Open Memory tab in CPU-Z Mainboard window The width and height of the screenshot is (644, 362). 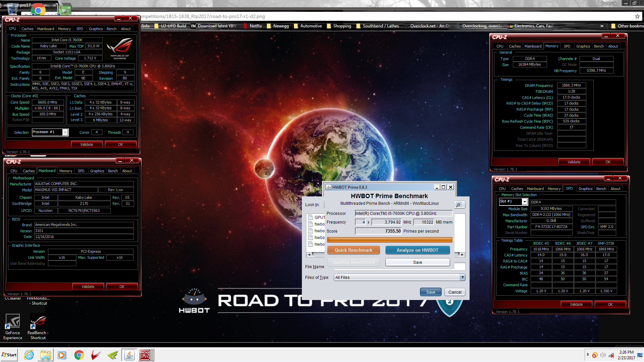pos(66,171)
